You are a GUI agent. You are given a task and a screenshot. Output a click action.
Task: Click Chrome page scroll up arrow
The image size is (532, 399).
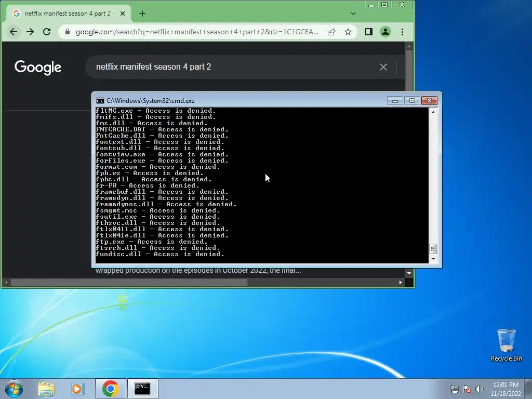[409, 46]
